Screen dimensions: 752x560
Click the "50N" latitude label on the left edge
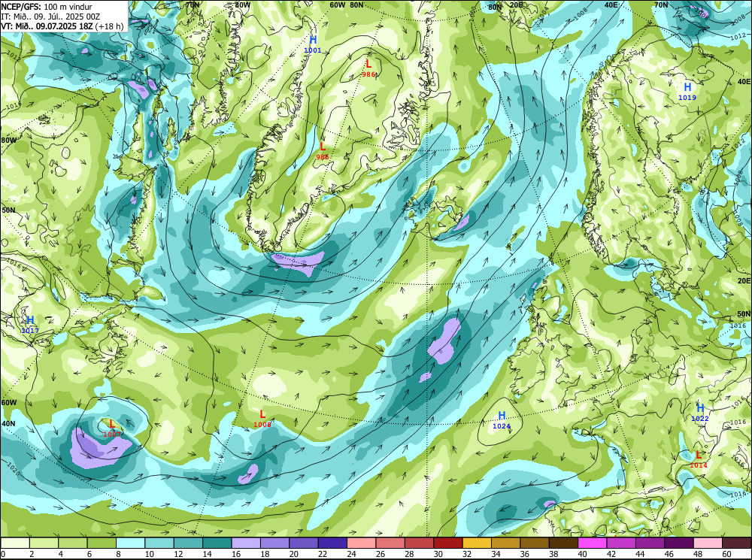[8, 210]
